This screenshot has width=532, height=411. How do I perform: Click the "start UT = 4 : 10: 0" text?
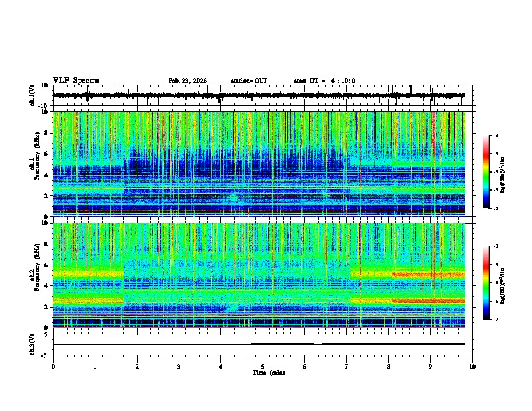(x=324, y=81)
